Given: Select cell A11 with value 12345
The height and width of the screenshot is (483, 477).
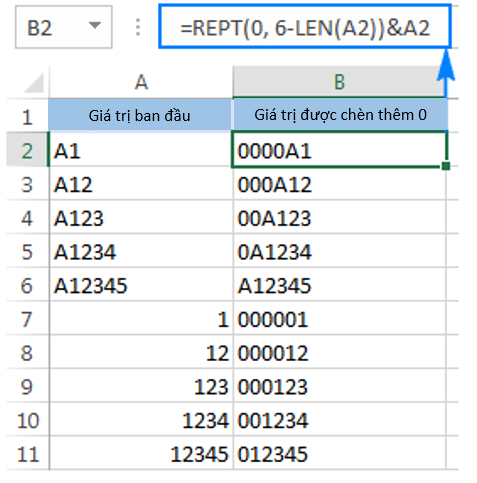Looking at the screenshot, I should 141,453.
